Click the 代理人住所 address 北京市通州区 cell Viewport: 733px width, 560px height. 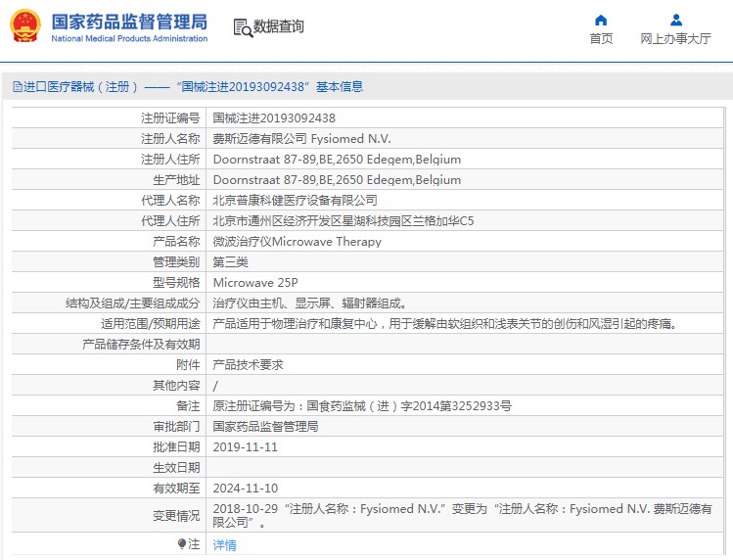[344, 221]
